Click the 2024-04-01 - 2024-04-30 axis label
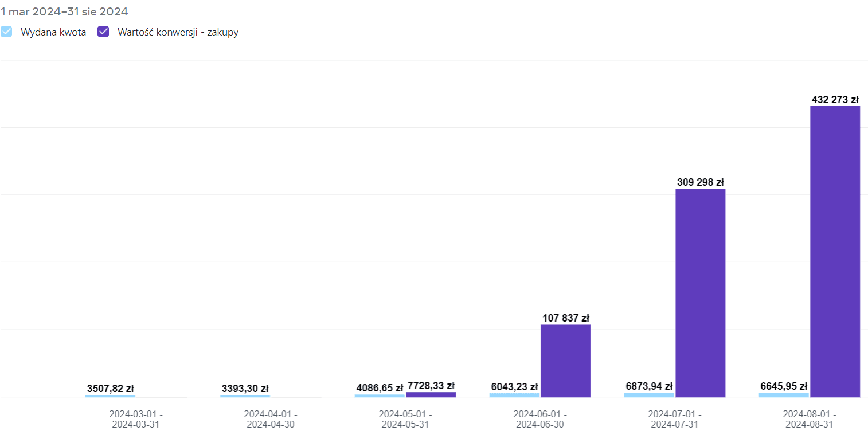 pos(271,419)
